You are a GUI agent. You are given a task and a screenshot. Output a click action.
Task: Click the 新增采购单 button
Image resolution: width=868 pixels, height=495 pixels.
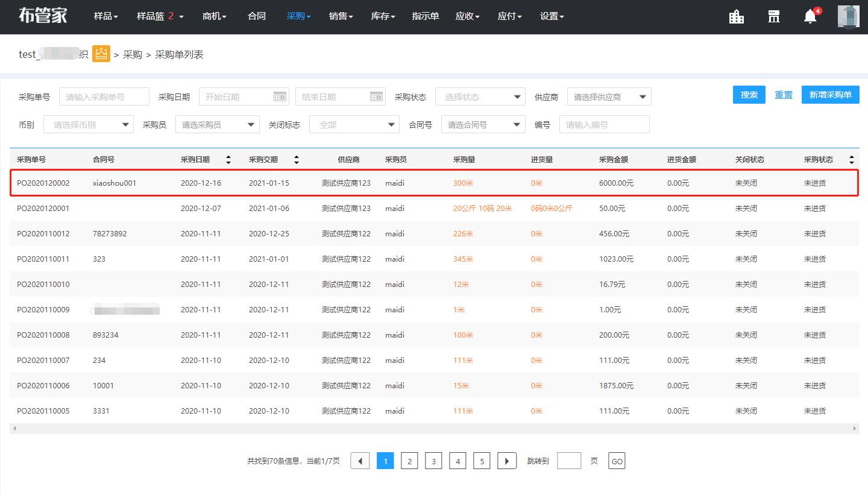(x=831, y=95)
